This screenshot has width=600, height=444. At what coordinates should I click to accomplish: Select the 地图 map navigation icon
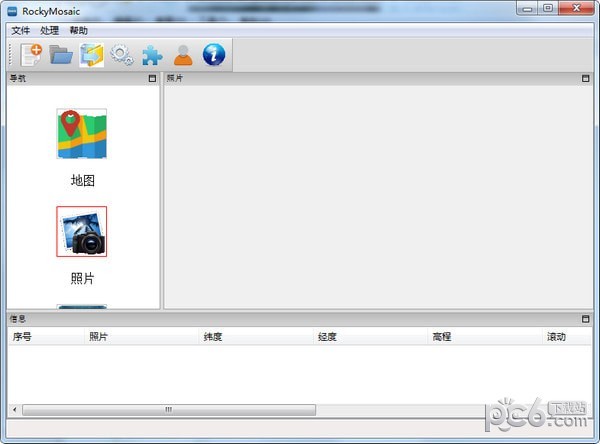[82, 134]
